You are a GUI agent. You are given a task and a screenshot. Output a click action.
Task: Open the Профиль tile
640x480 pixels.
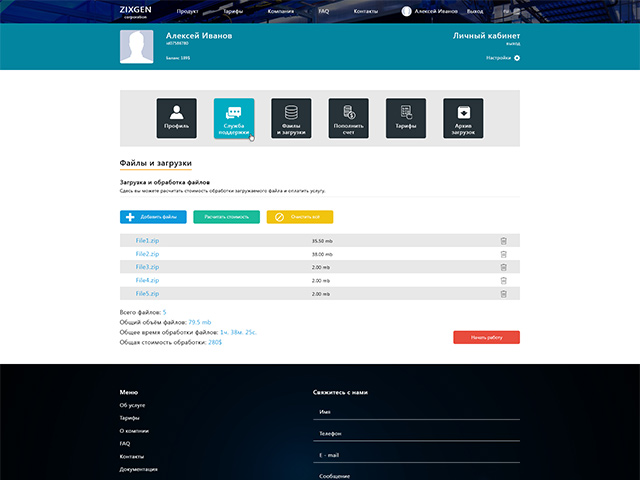pos(176,118)
